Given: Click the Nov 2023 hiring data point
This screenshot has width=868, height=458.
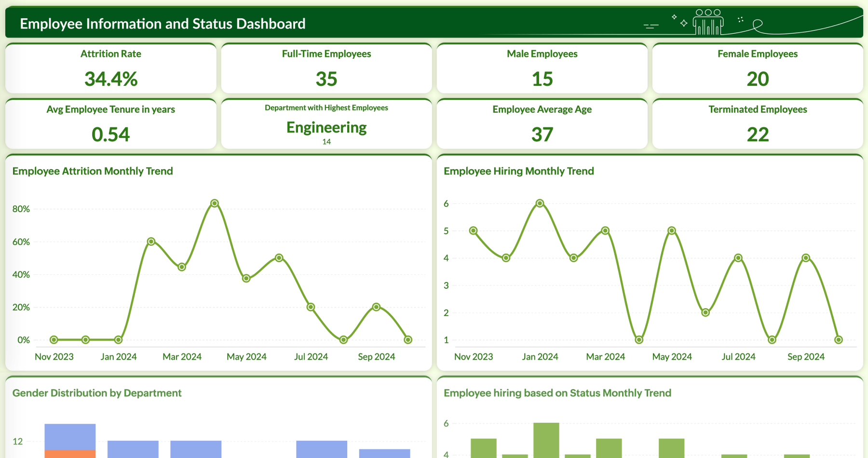Looking at the screenshot, I should click(474, 231).
